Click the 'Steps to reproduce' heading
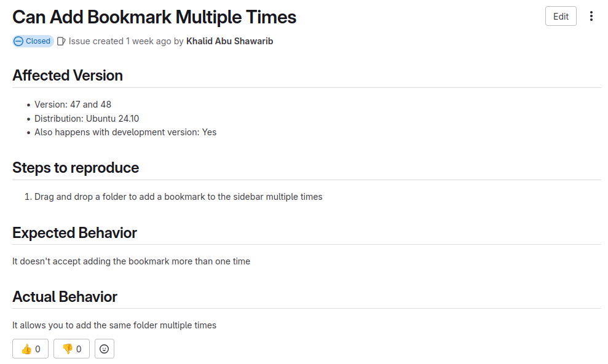 pyautogui.click(x=76, y=168)
